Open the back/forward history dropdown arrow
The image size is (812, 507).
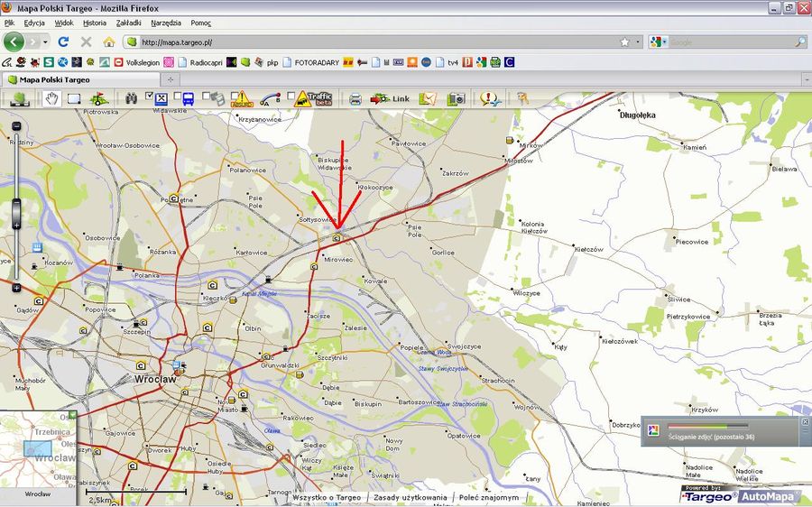46,41
